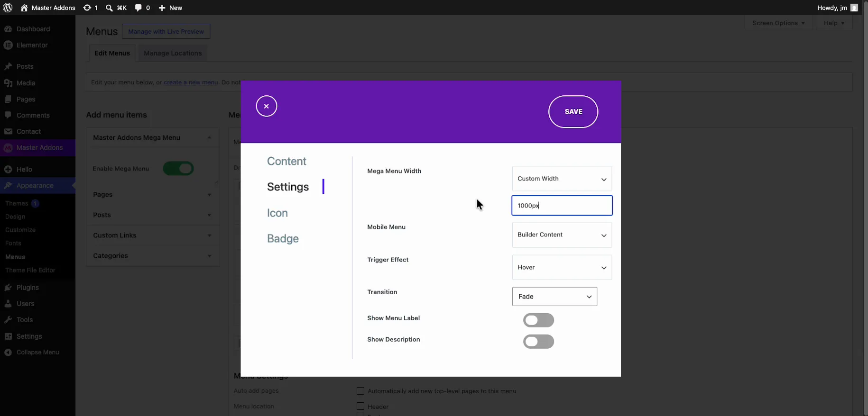Viewport: 868px width, 416px height.
Task: Open the Design submenu item
Action: pos(15,217)
